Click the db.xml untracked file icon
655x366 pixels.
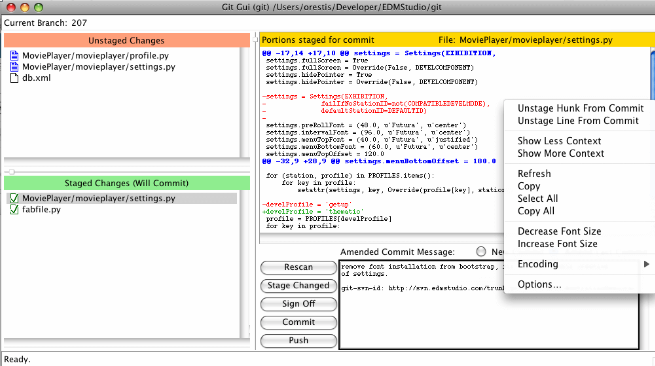14,78
